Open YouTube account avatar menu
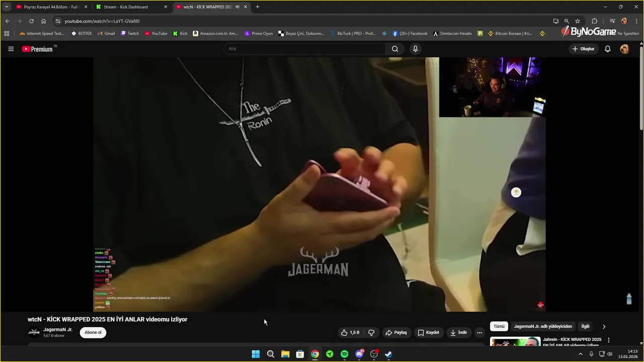This screenshot has height=362, width=644. [x=624, y=49]
